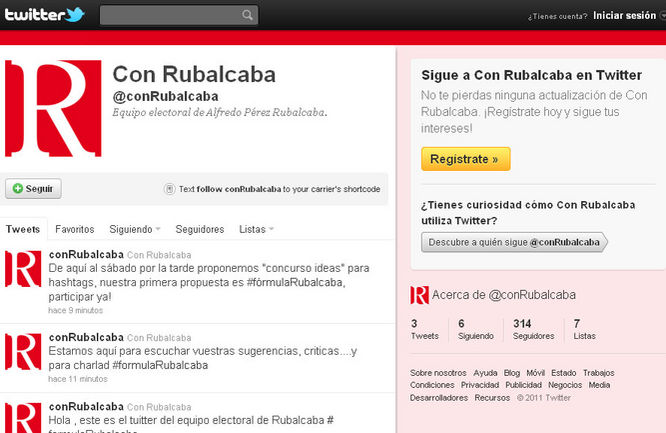Click '¿Tienes cuenta?' text in top bar

(557, 16)
